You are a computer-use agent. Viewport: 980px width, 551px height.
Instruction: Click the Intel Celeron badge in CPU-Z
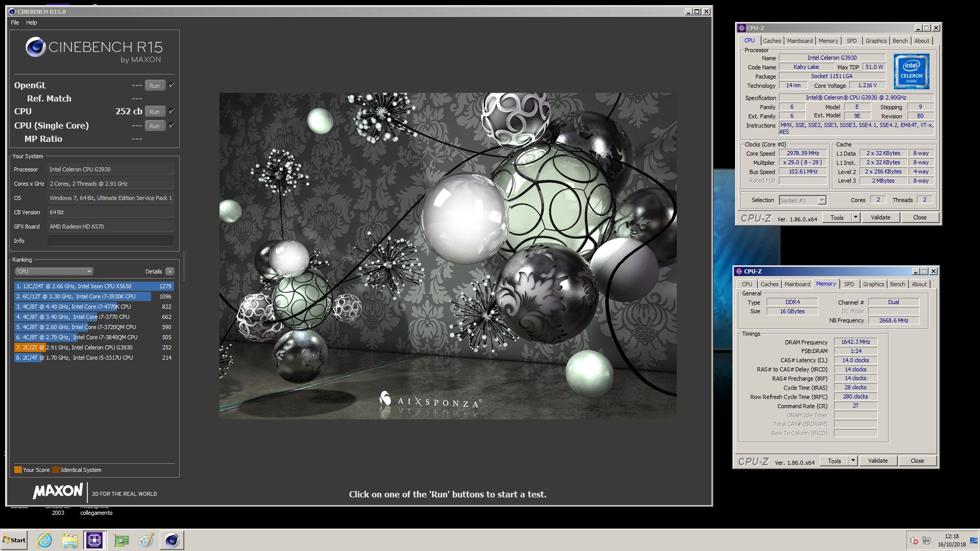[x=912, y=71]
